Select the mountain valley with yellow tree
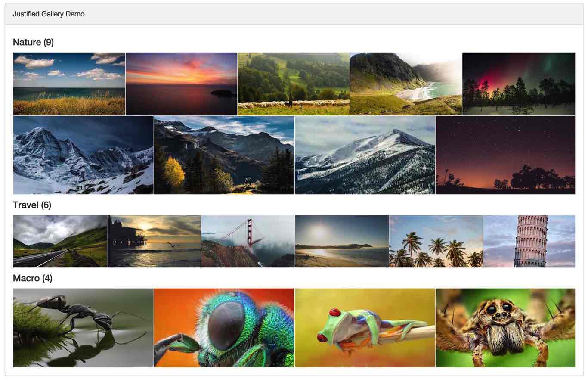The width and height of the screenshot is (588, 379). click(224, 155)
